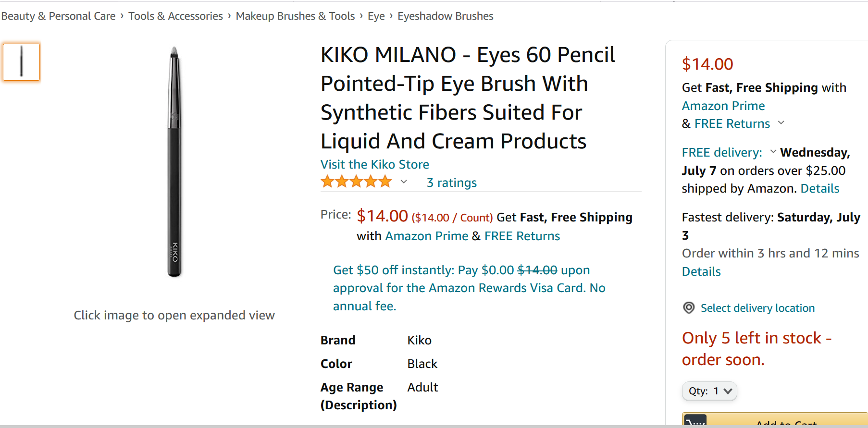Open the 3 ratings reviews
This screenshot has height=428, width=868.
coord(451,182)
